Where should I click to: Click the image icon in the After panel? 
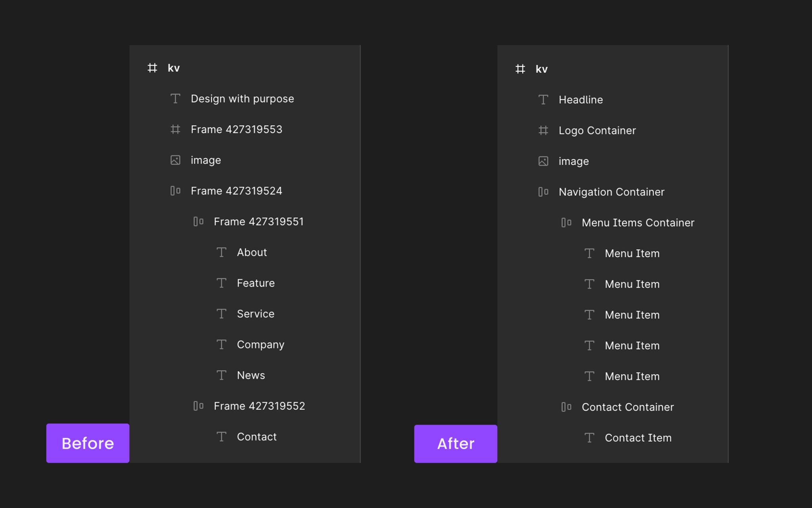coord(543,161)
